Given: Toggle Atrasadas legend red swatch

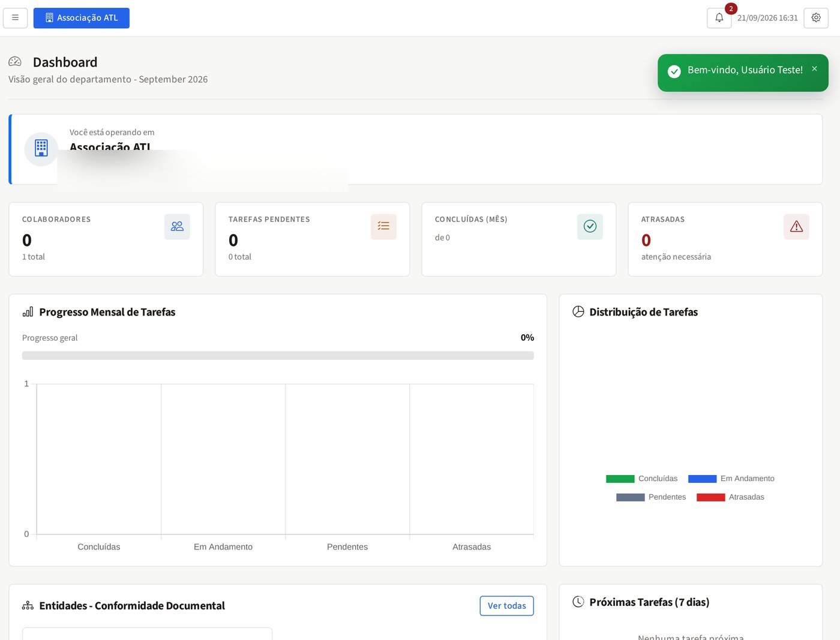Looking at the screenshot, I should coord(711,497).
